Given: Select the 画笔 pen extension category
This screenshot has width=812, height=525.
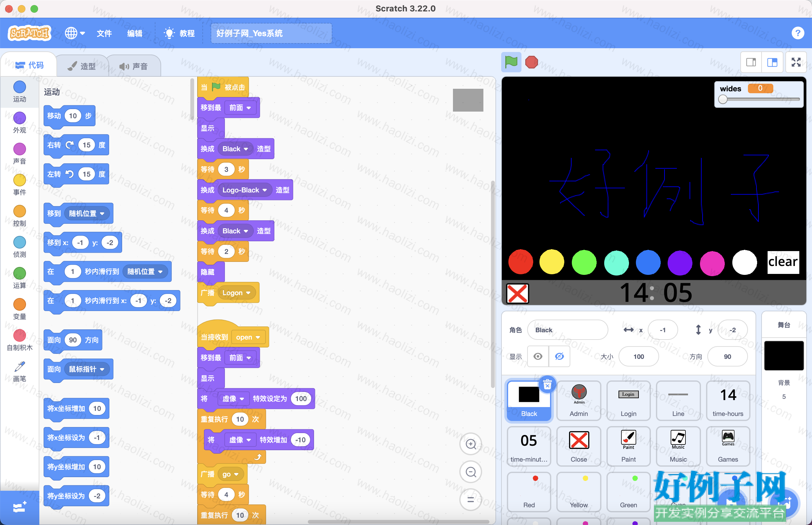Looking at the screenshot, I should tap(19, 371).
